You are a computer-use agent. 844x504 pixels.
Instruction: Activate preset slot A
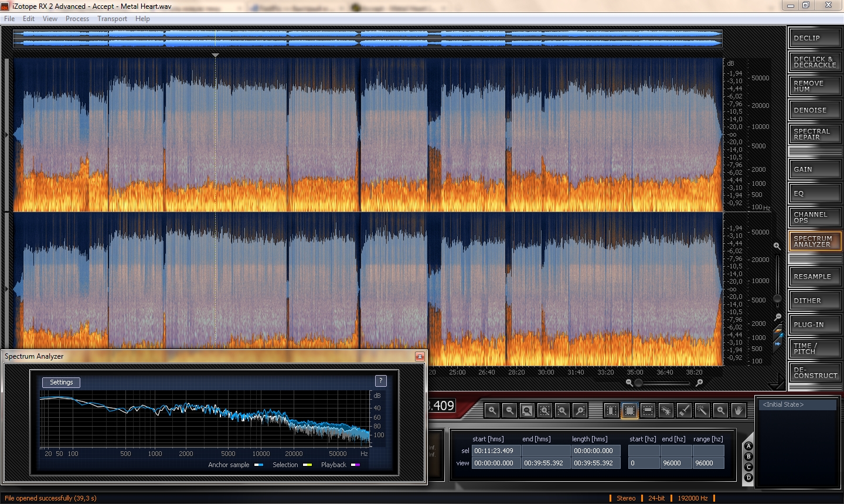748,446
